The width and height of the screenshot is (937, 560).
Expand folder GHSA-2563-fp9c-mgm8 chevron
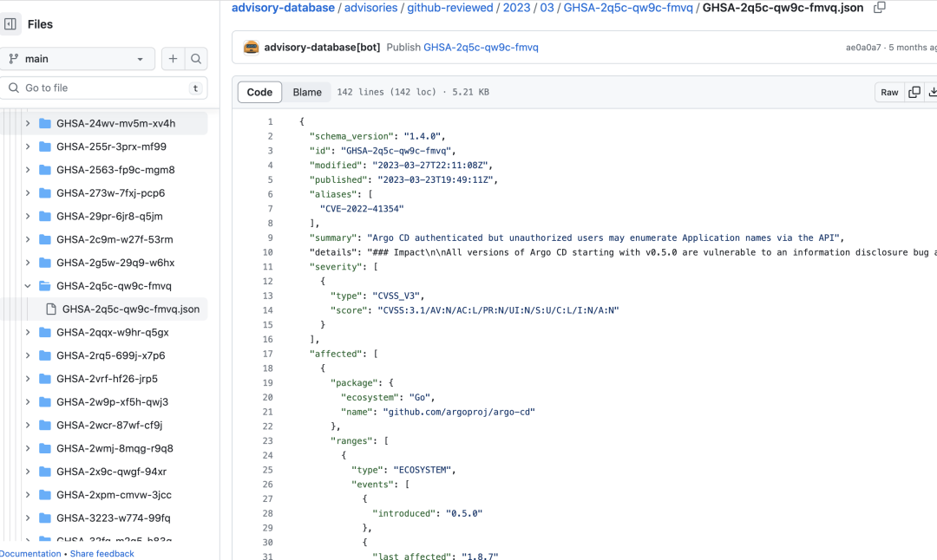pyautogui.click(x=28, y=170)
